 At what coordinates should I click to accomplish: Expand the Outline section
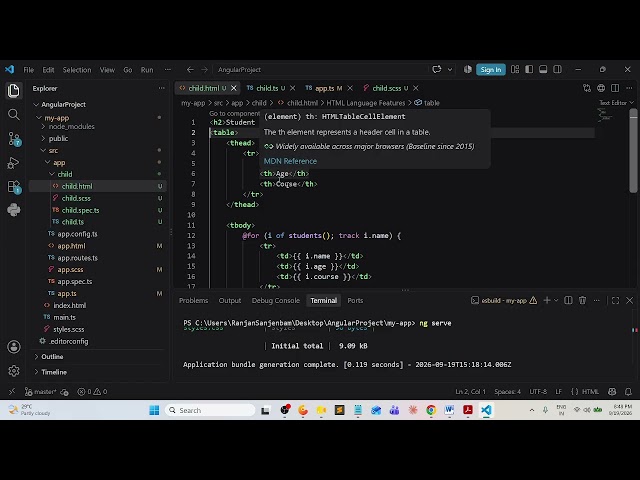pyautogui.click(x=52, y=357)
